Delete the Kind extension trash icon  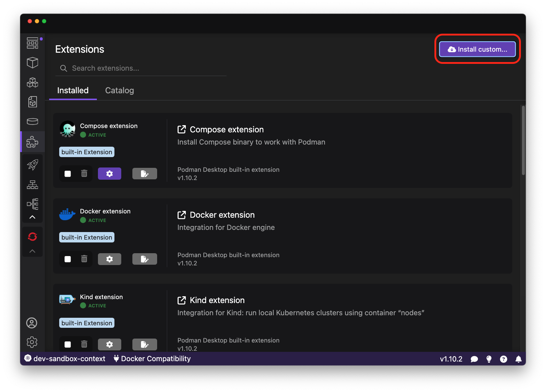click(84, 344)
